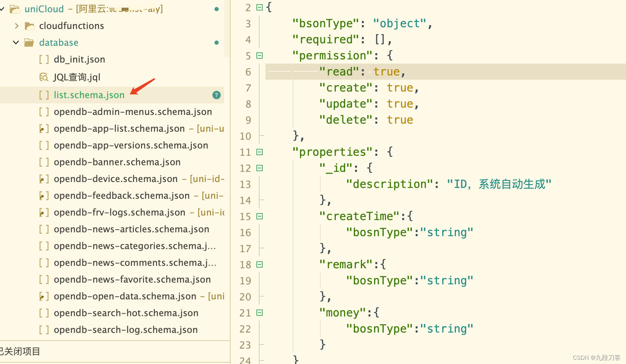The image size is (626, 364).
Task: Click the opendb-admin-menus.schema.json file icon
Action: pos(44,112)
